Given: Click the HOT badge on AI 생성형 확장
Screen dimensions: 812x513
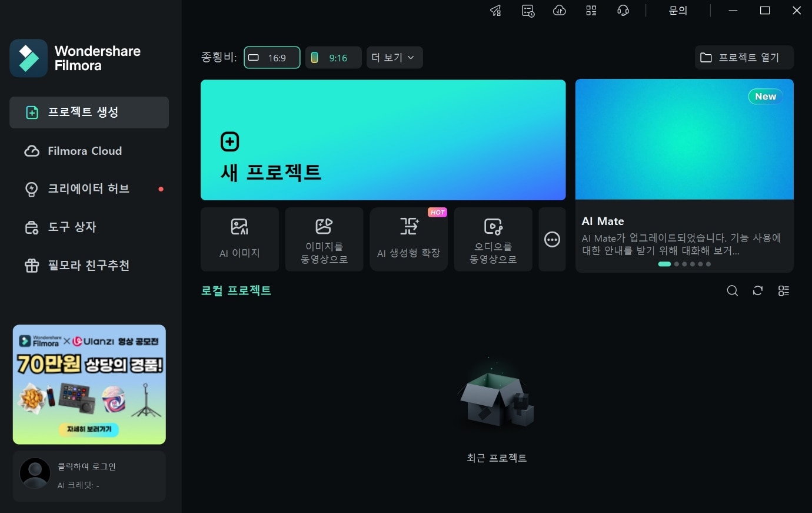Looking at the screenshot, I should click(437, 212).
